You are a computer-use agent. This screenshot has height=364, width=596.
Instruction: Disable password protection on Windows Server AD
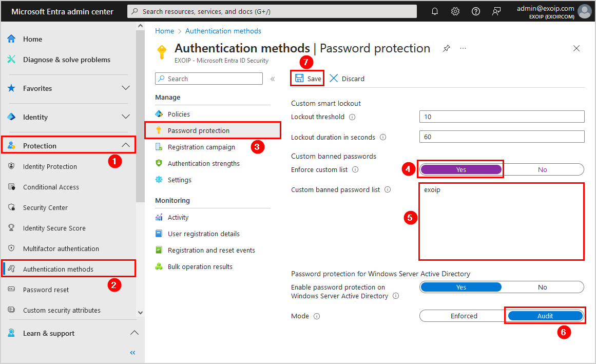pyautogui.click(x=543, y=287)
